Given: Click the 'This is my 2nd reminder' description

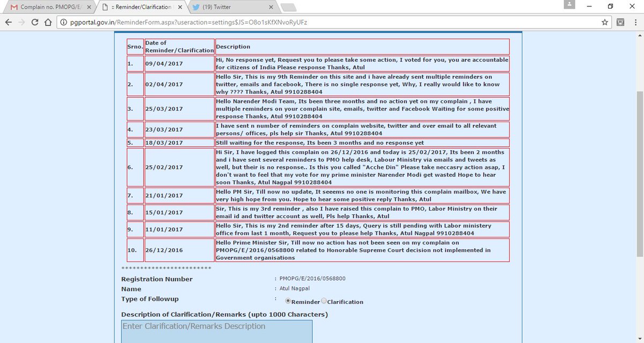Looking at the screenshot, I should 362,229.
